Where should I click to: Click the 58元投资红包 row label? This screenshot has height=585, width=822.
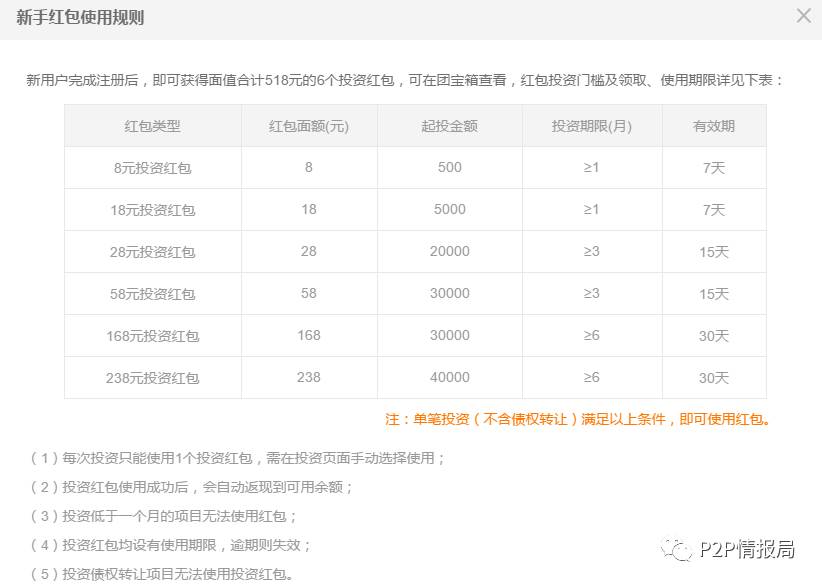(153, 294)
